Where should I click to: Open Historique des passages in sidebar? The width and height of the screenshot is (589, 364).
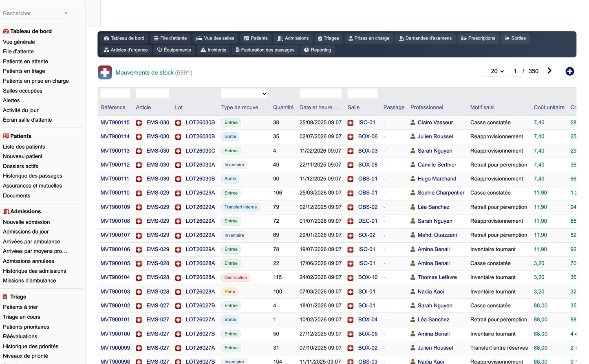click(x=33, y=176)
